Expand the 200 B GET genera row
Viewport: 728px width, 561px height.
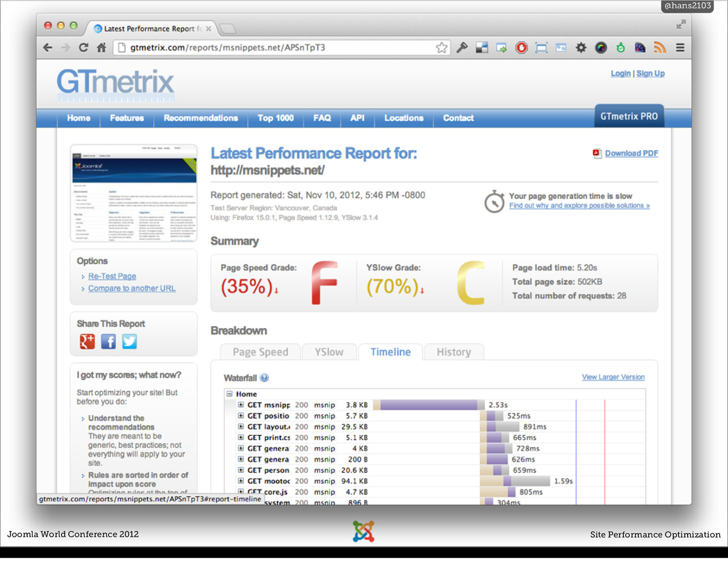[x=241, y=459]
